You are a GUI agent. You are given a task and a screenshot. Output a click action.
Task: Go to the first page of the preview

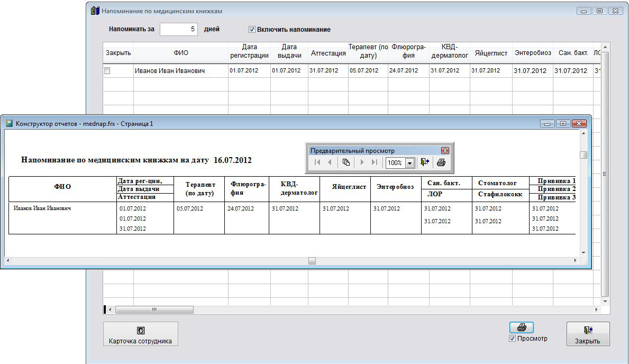[317, 163]
